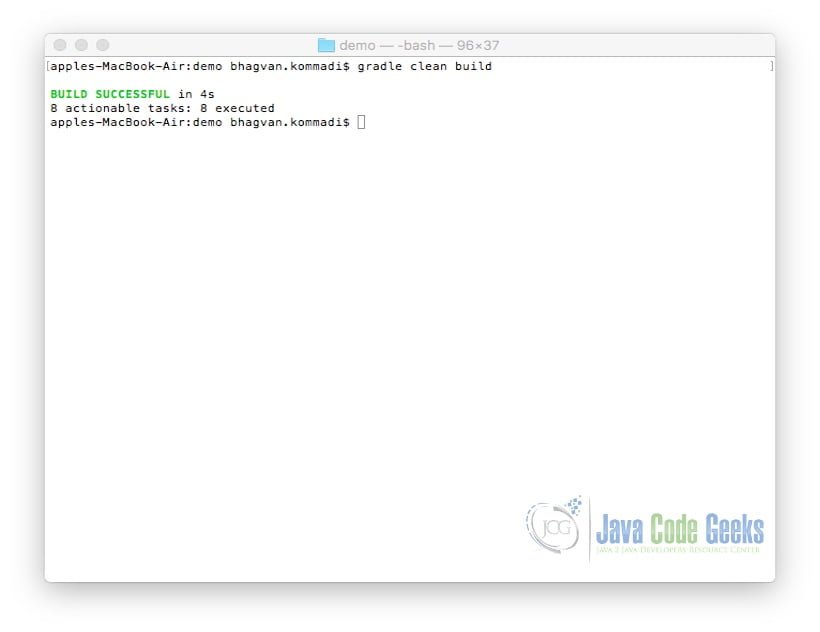Screen dimensions: 820x632
Task: Click the bhagvan.kommadi username in the prompt
Action: pos(285,121)
